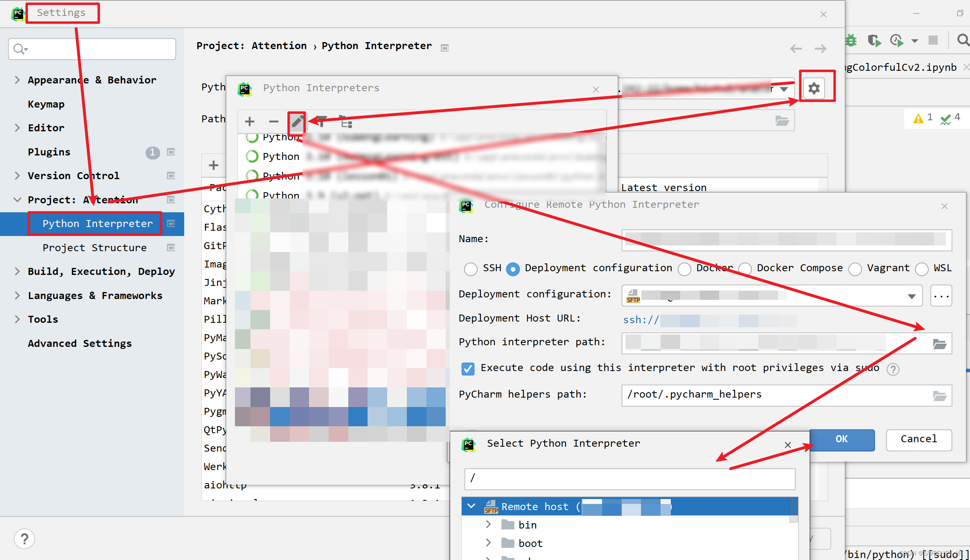Expand Languages & Frameworks settings
The image size is (970, 560).
tap(17, 296)
